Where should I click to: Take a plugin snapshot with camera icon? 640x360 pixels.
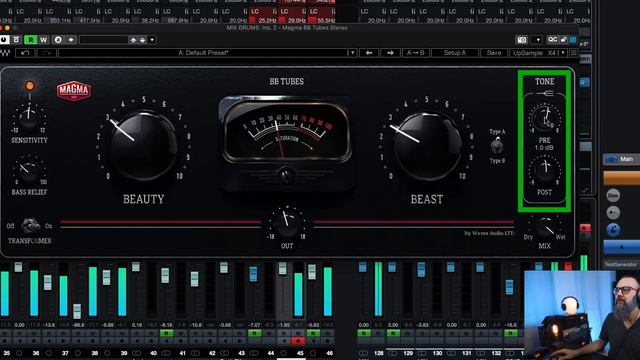tap(522, 40)
